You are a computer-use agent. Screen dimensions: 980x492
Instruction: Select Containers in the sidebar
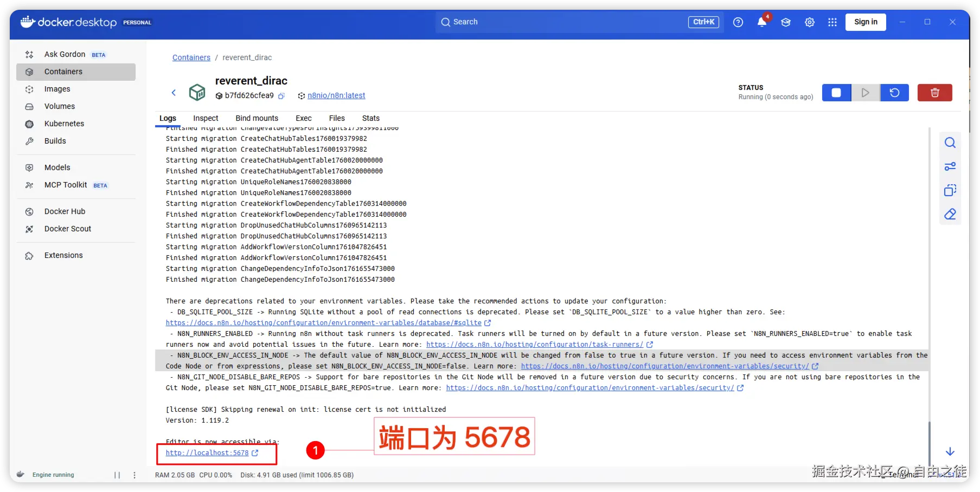76,72
